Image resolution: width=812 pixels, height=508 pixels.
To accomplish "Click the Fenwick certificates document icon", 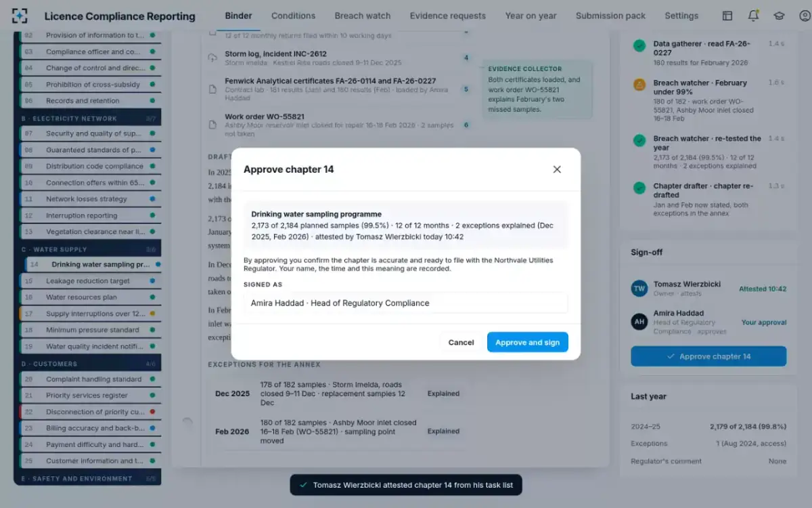I will point(212,89).
